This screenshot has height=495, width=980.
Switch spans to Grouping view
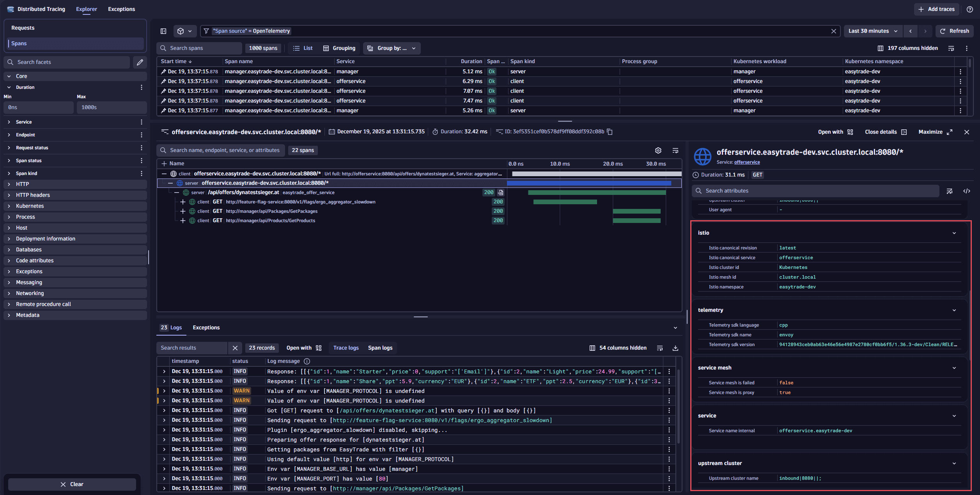click(339, 48)
